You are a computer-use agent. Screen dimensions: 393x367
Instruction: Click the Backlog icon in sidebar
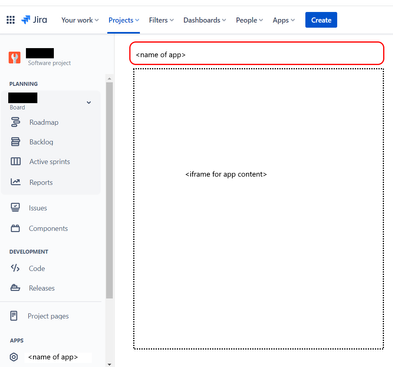click(15, 142)
